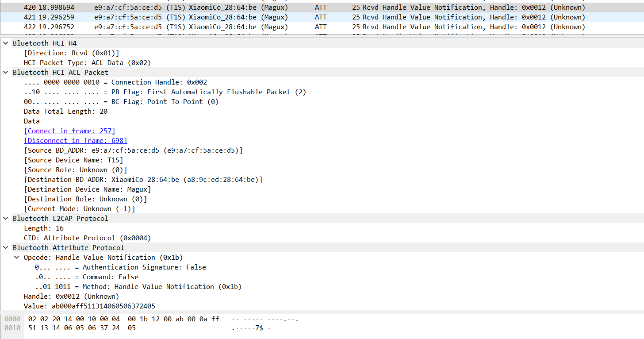Collapse the Bluetooth Attribute Protocol section
This screenshot has height=339, width=644.
pyautogui.click(x=5, y=248)
